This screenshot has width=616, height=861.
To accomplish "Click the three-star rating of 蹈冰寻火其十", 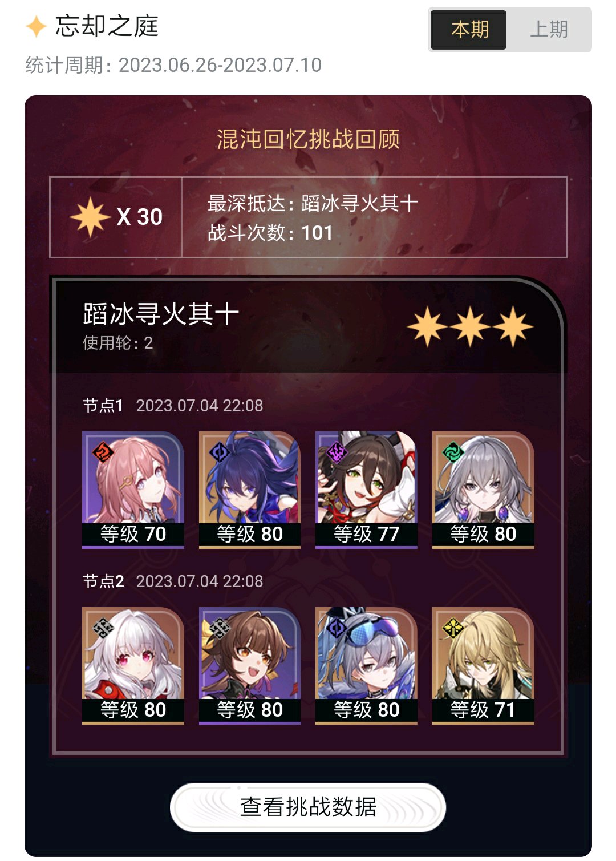I will point(471,326).
